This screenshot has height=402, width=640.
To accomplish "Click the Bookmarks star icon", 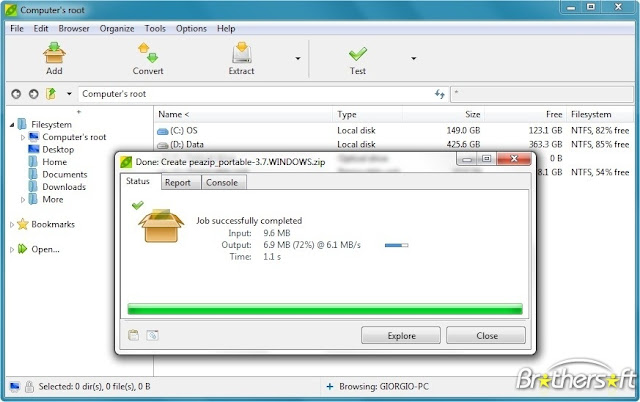I will click(23, 224).
